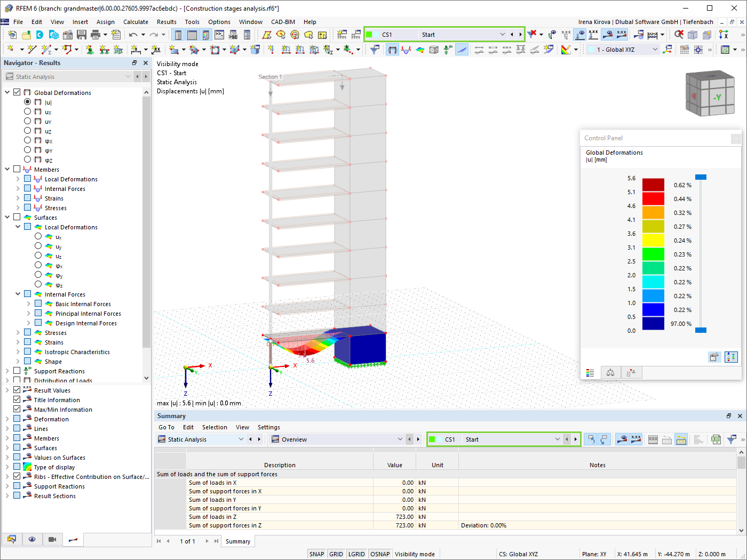Open the Calculate menu
747x560 pixels.
136,22
